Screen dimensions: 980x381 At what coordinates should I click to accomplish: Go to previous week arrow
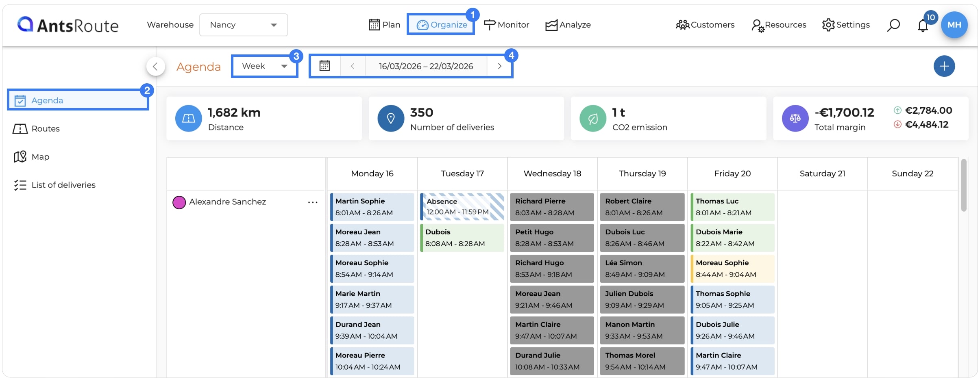(x=353, y=66)
